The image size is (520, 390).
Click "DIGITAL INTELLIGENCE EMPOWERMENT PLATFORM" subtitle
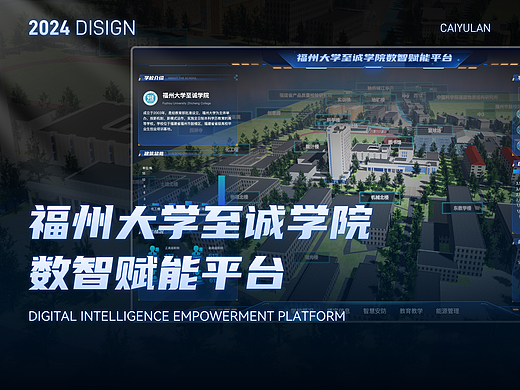[187, 316]
